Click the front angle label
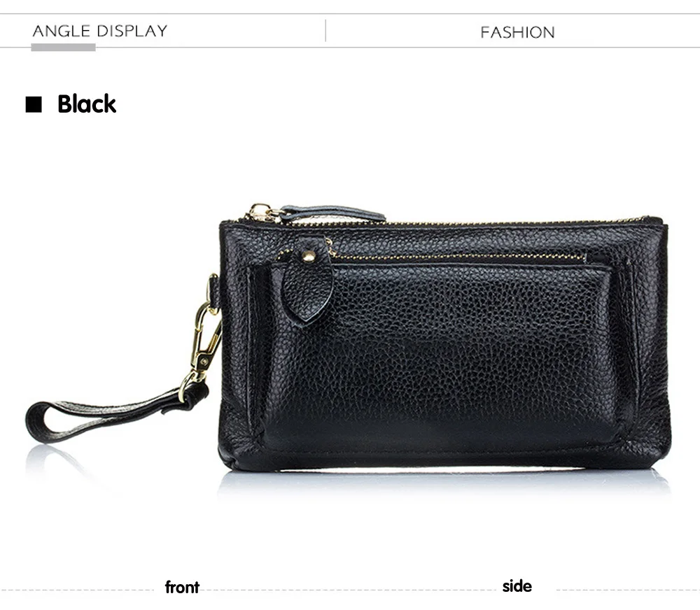The height and width of the screenshot is (610, 700). click(x=182, y=587)
